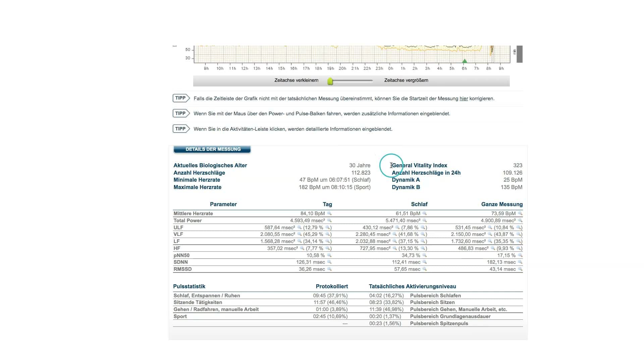Viewport: 644px width, 362px height.
Task: Click magnifier after Tag ULF 587,64 msec²
Action: pos(299,228)
